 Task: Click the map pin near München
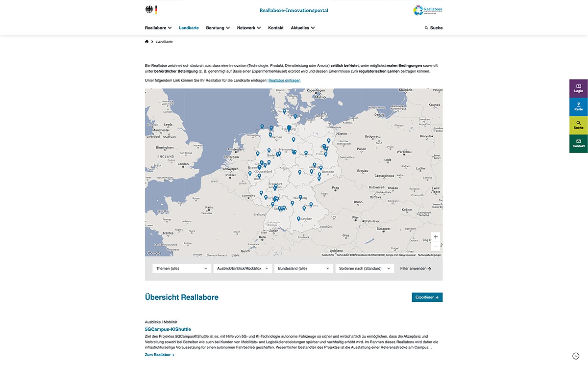click(299, 219)
